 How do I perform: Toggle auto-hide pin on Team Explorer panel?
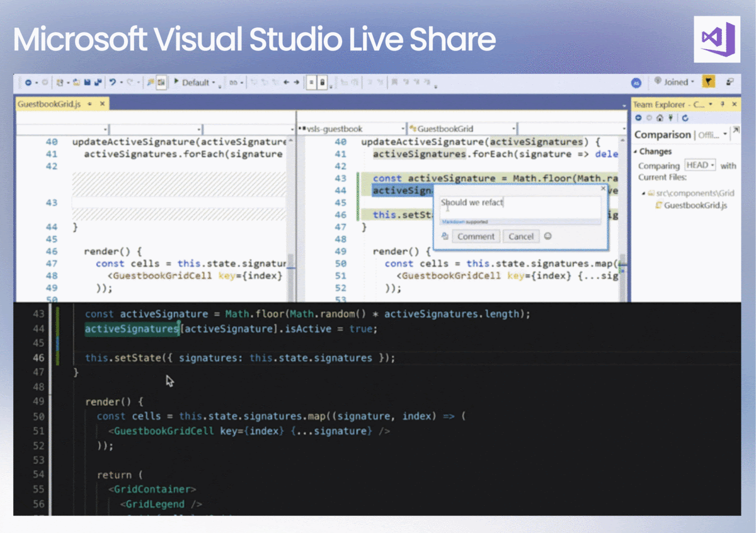[x=723, y=104]
